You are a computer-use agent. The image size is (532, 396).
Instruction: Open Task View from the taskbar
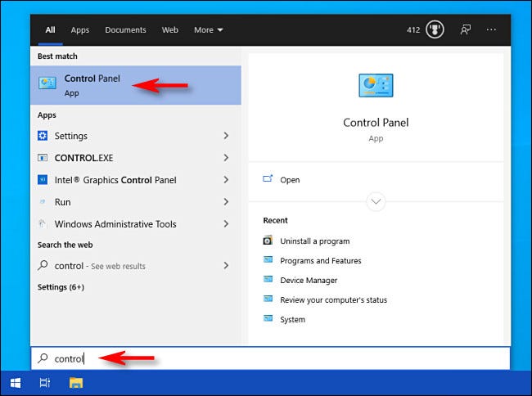tap(45, 383)
